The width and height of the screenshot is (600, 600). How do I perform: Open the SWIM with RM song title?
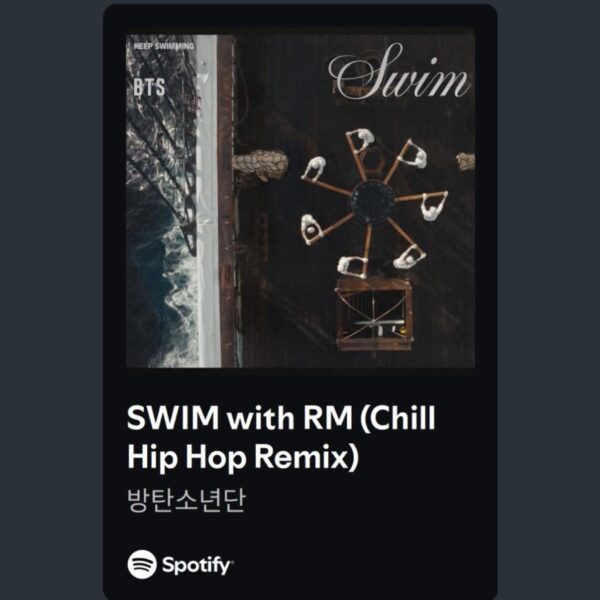point(281,437)
